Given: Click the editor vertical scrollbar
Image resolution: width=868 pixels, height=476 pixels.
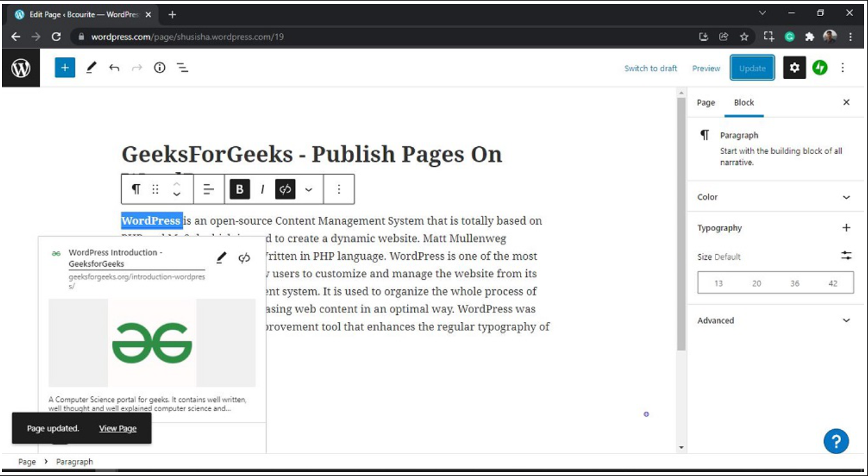Looking at the screenshot, I should pos(681,225).
